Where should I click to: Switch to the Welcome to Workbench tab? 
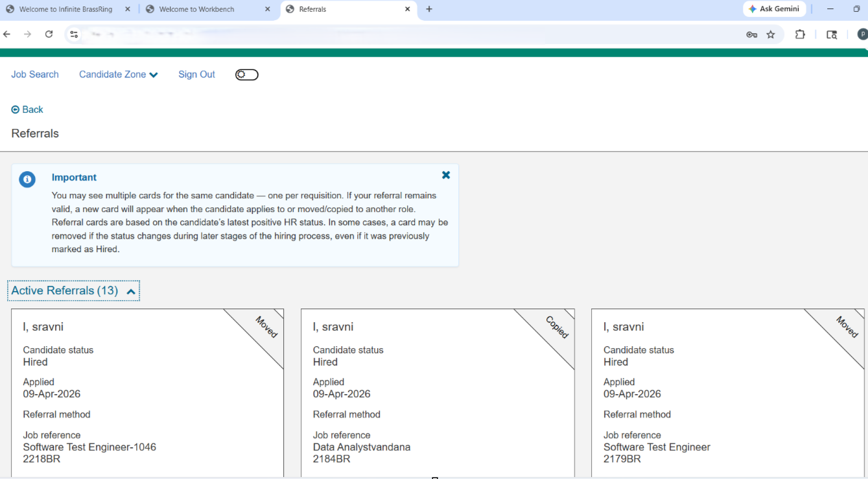pos(201,9)
